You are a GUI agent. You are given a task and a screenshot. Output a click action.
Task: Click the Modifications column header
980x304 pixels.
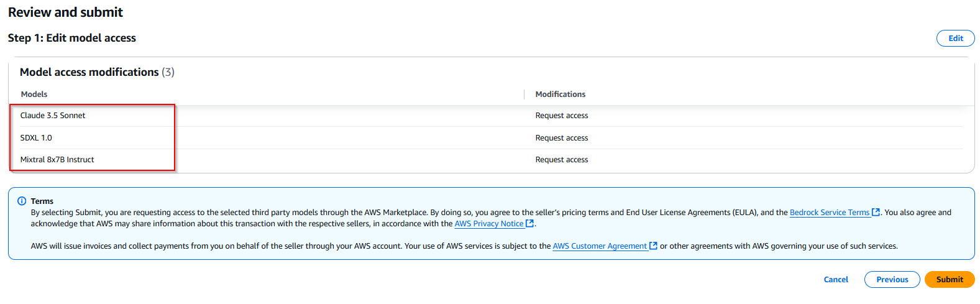tap(560, 94)
